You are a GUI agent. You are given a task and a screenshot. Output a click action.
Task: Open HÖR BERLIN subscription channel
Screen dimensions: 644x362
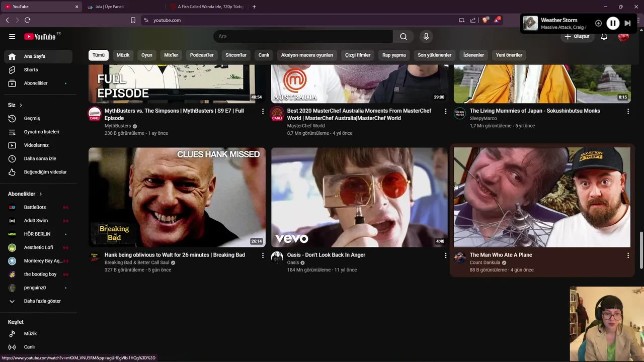coord(38,234)
